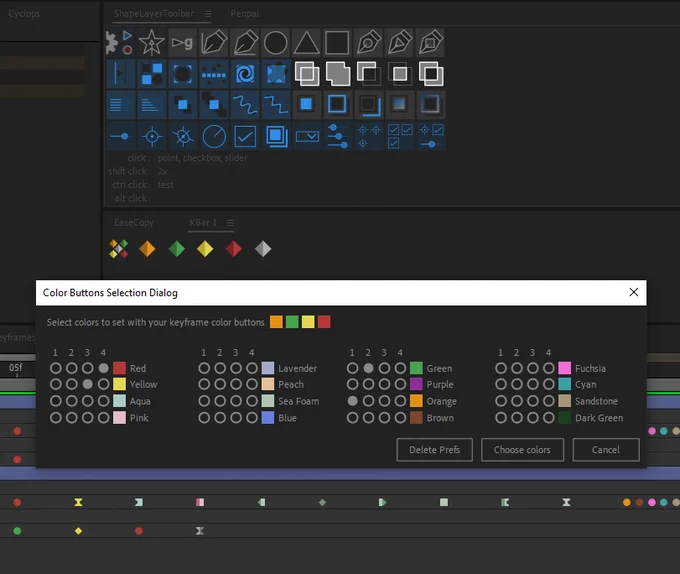Click the blue spiral icon
This screenshot has height=574, width=680.
pyautogui.click(x=245, y=74)
